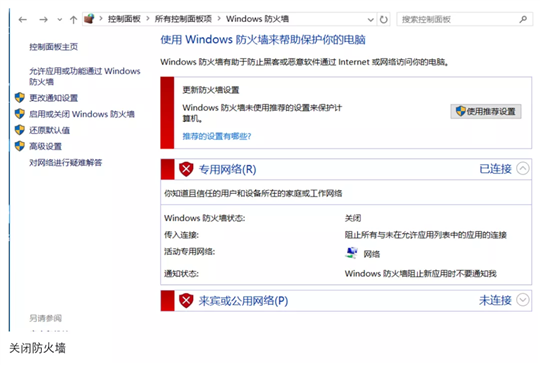540x365 pixels.
Task: Go forward with the right arrow
Action: pyautogui.click(x=43, y=20)
